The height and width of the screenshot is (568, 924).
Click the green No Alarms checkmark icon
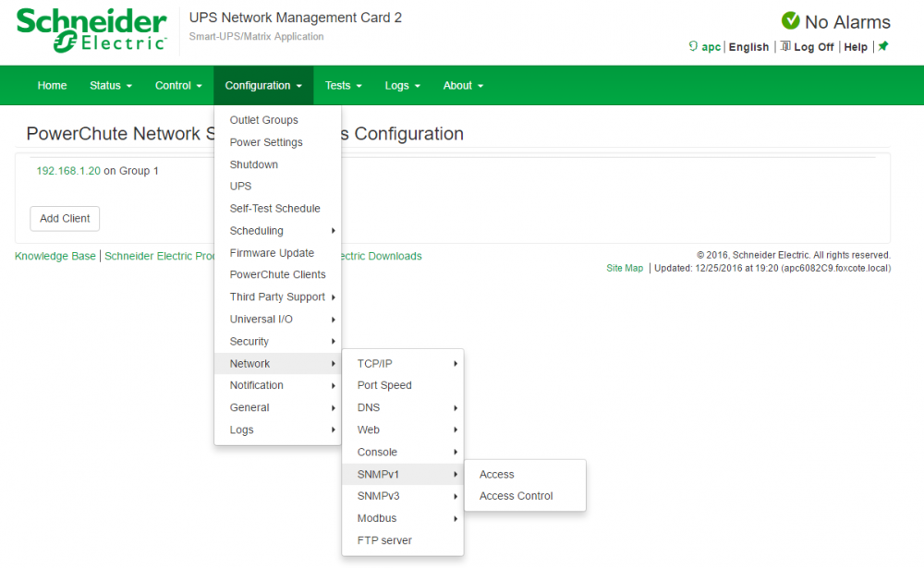(790, 20)
